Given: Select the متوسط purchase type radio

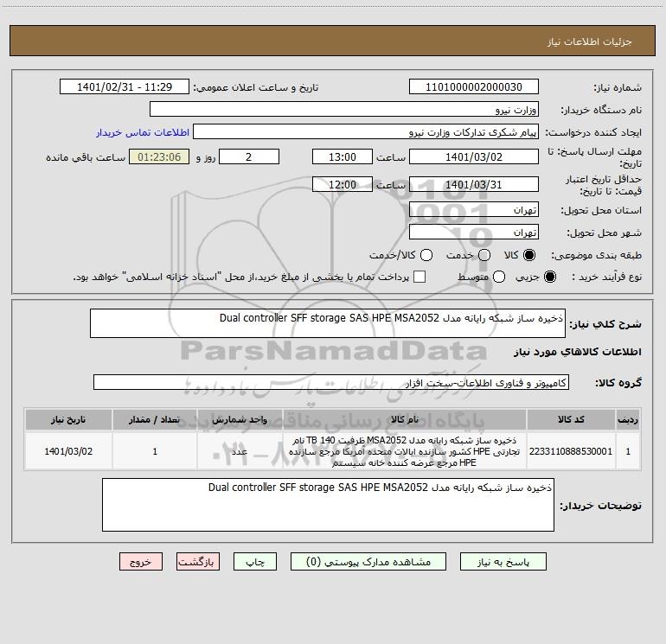Looking at the screenshot, I should point(499,277).
